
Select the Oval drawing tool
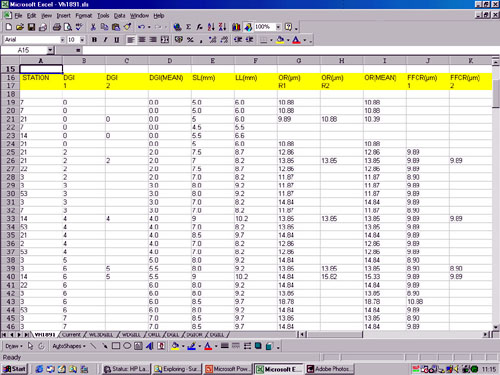point(127,346)
